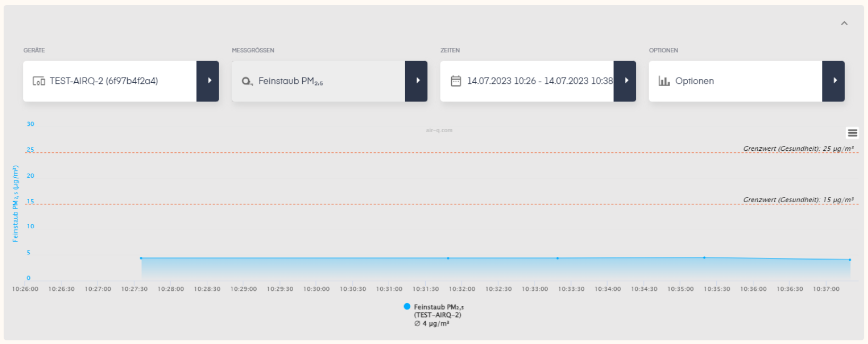Viewport: 868px width, 344px height.
Task: Click the data point near 10:35:30
Action: pyautogui.click(x=704, y=257)
